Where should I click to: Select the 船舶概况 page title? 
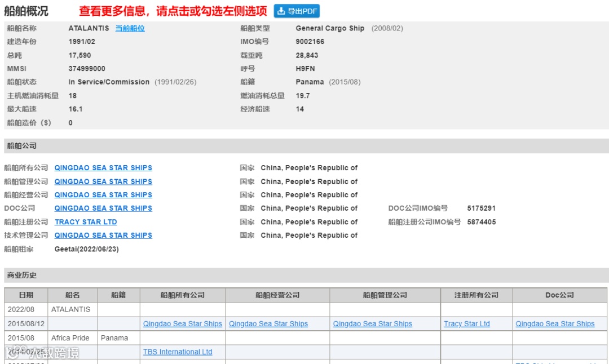point(26,11)
